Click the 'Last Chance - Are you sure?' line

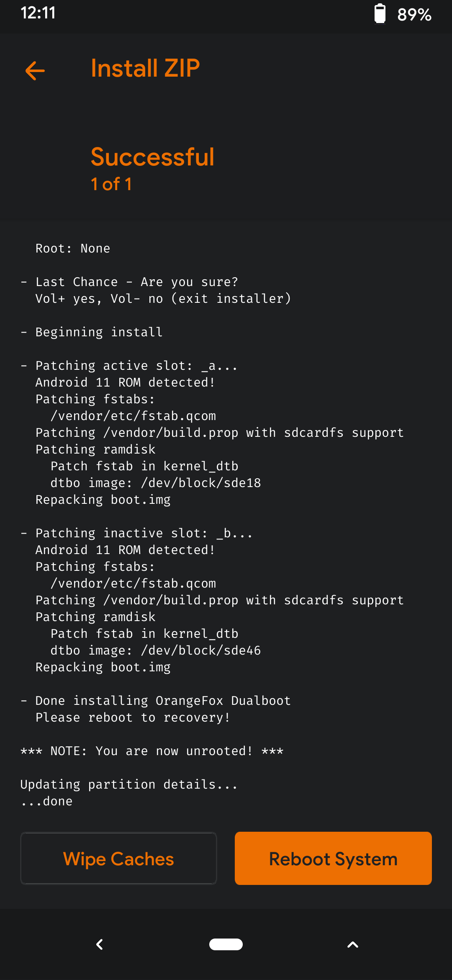pos(136,282)
